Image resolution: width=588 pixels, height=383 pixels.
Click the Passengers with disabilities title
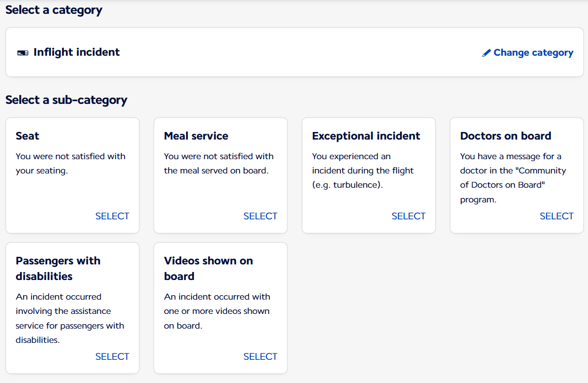[58, 268]
